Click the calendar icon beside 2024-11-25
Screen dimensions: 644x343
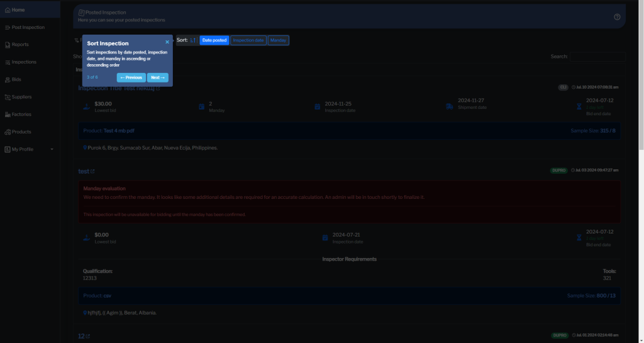(317, 107)
